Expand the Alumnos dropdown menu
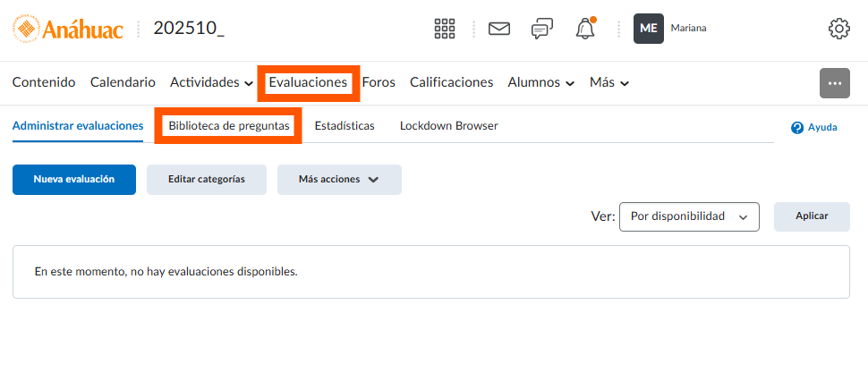 tap(540, 82)
